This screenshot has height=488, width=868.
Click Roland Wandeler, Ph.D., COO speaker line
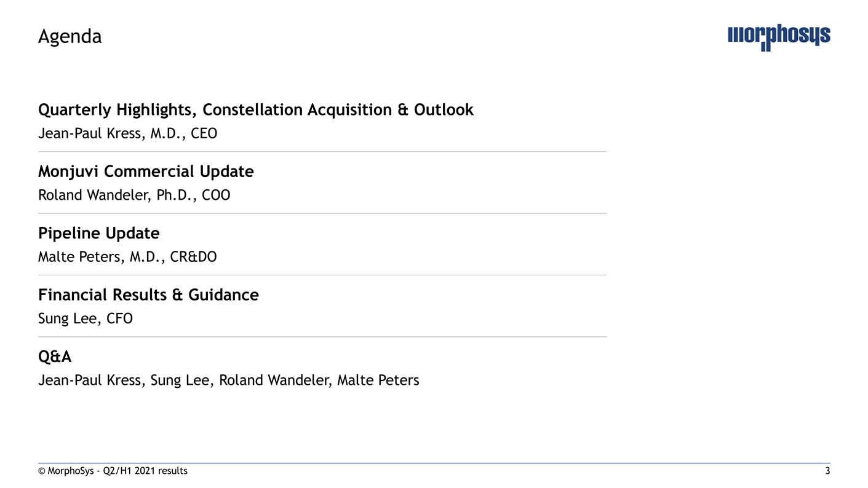134,195
